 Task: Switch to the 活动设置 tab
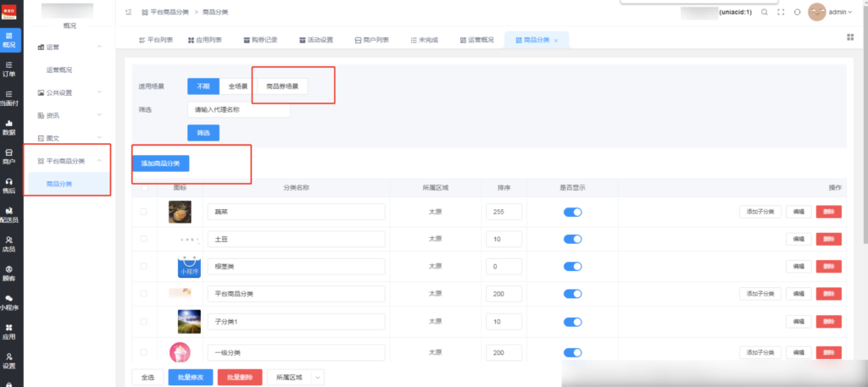click(316, 40)
